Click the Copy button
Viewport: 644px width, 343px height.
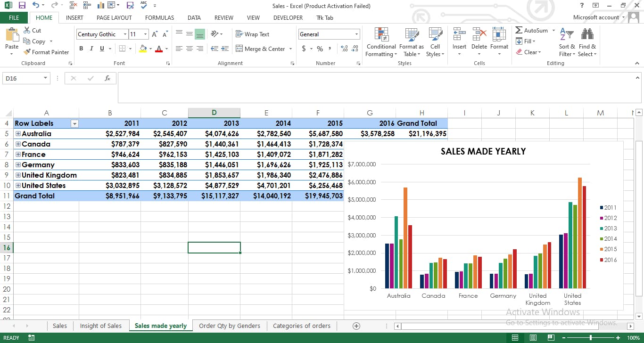34,41
